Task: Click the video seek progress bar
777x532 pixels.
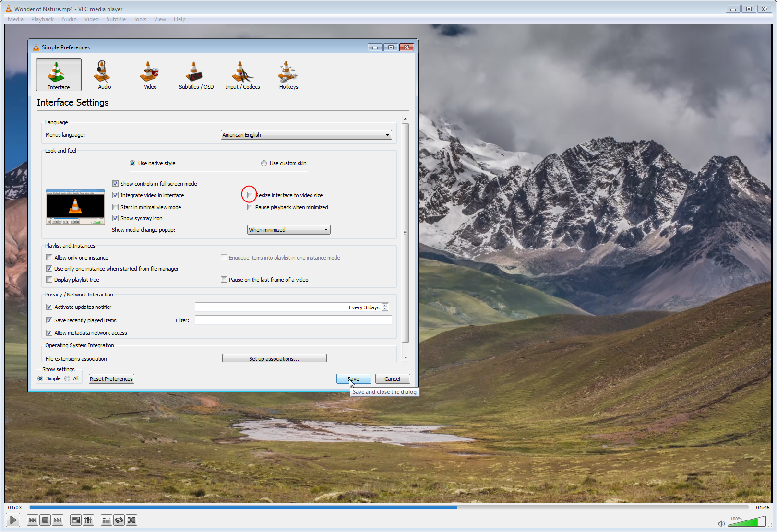Action: point(389,507)
